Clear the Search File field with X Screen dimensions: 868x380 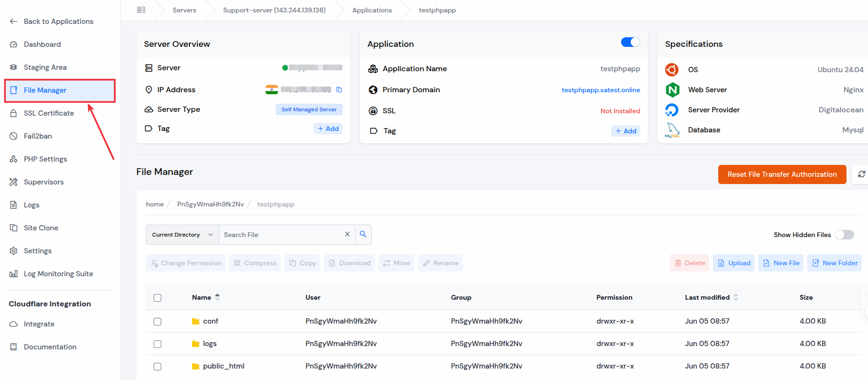tap(347, 234)
